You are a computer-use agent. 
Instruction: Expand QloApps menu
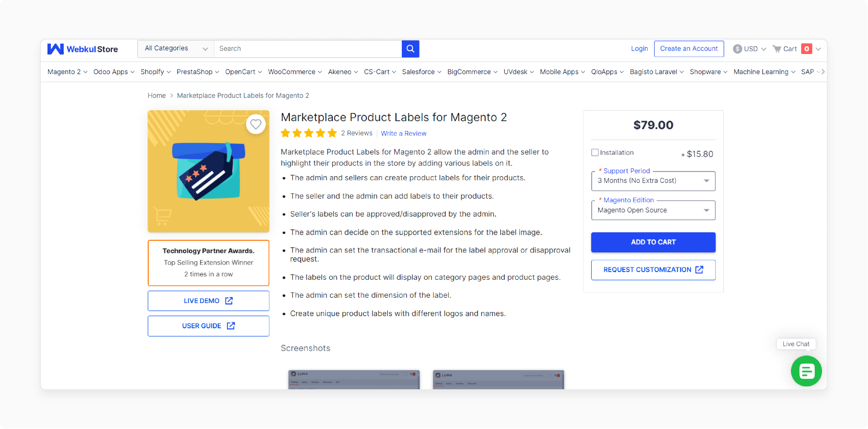point(607,72)
